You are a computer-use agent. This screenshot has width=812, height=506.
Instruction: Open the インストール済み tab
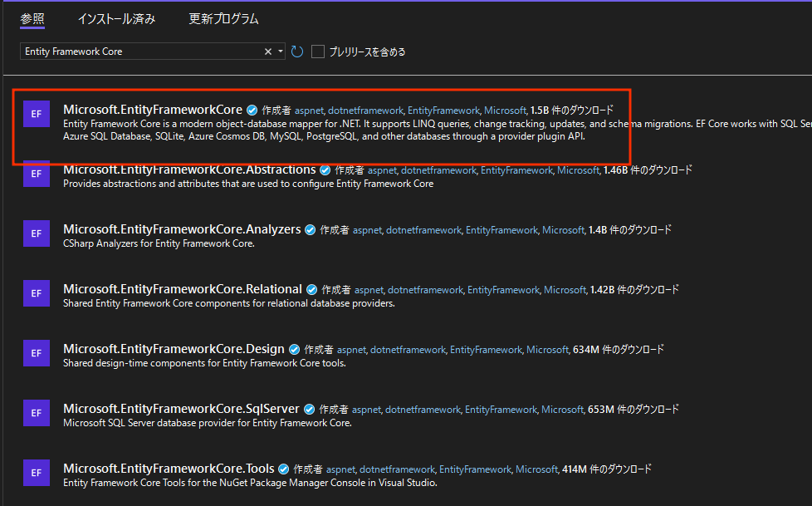coord(116,19)
